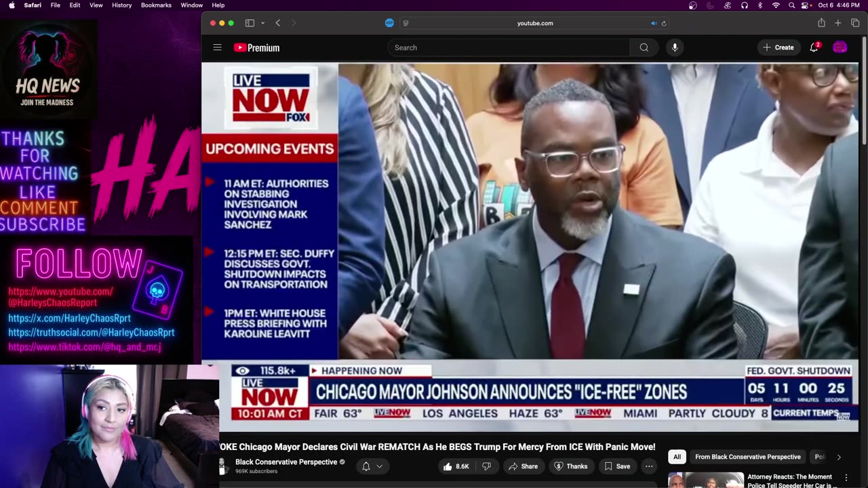868x488 pixels.
Task: Click the Create video button
Action: click(778, 47)
